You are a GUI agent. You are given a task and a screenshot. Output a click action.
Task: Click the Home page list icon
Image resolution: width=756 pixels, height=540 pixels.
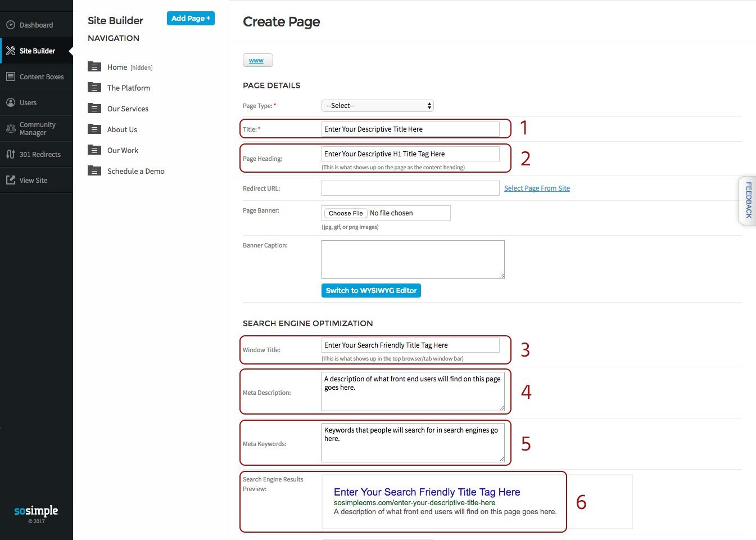click(94, 67)
